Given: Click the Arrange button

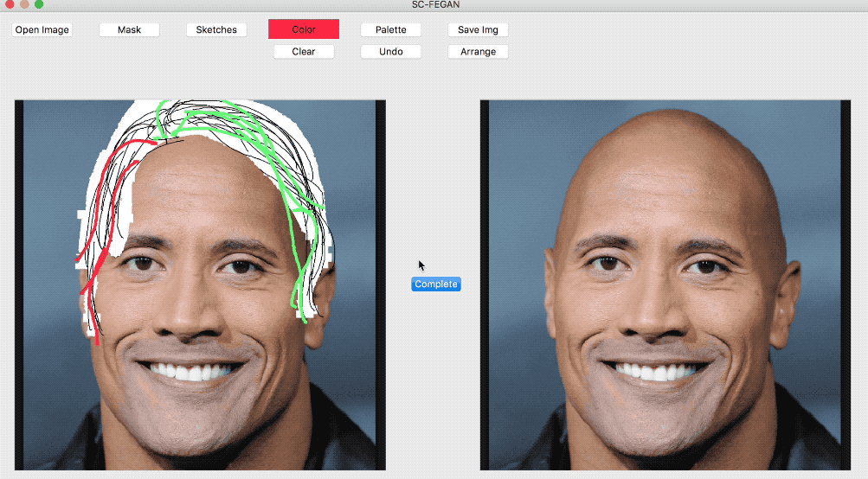Looking at the screenshot, I should 478,51.
